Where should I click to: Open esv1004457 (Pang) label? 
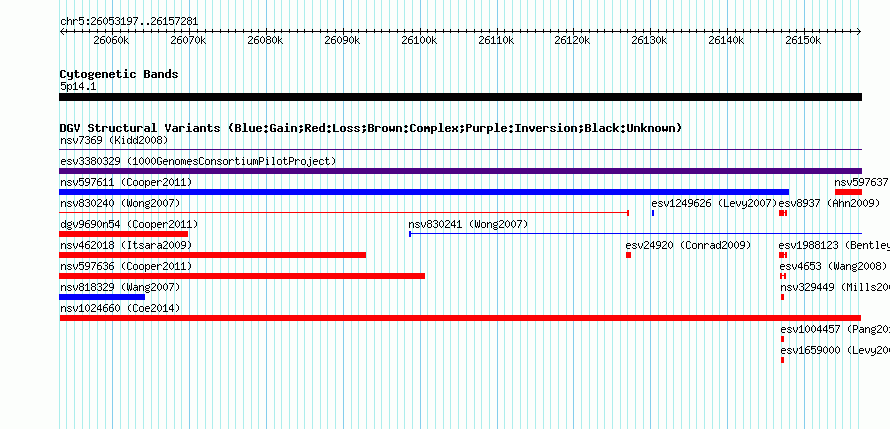(x=834, y=329)
